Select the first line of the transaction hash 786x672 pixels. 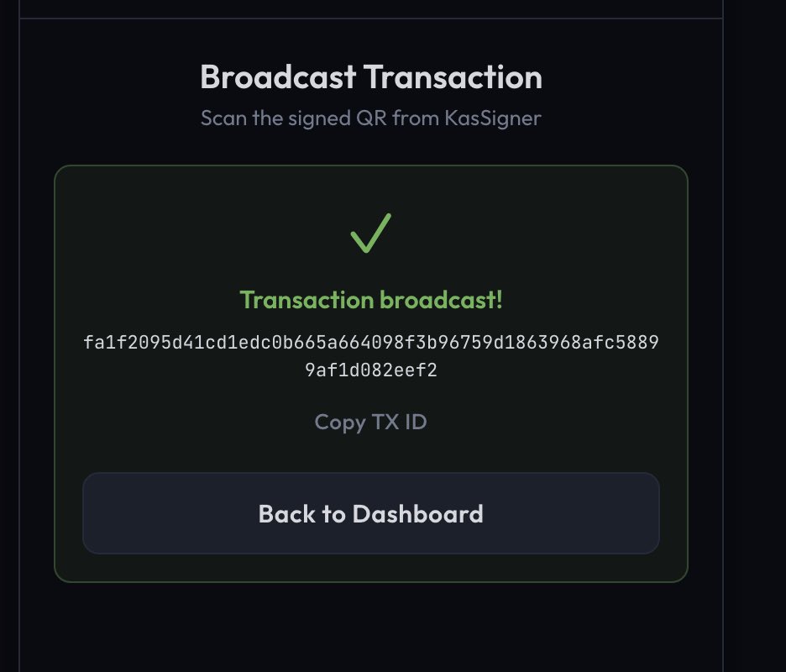coord(370,344)
